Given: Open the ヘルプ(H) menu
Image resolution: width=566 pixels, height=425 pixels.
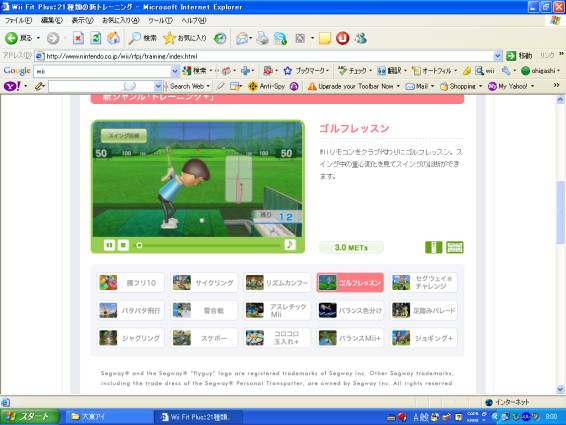Looking at the screenshot, I should coord(193,21).
